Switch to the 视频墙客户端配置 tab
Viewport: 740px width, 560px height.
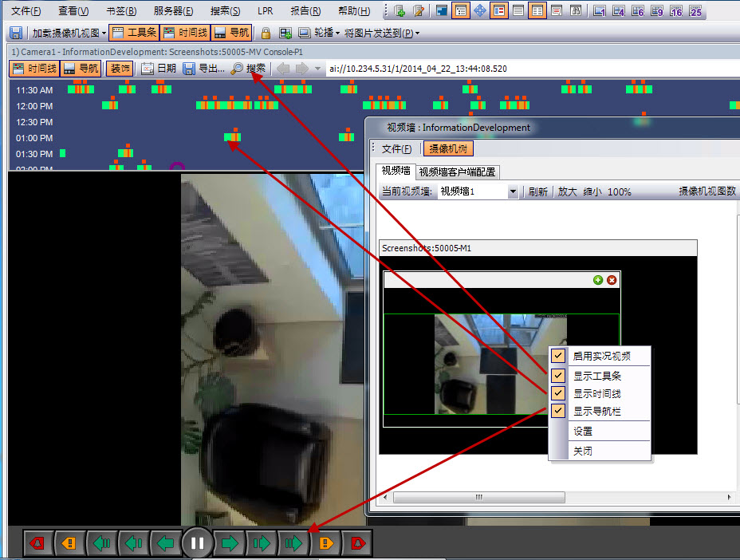[457, 172]
